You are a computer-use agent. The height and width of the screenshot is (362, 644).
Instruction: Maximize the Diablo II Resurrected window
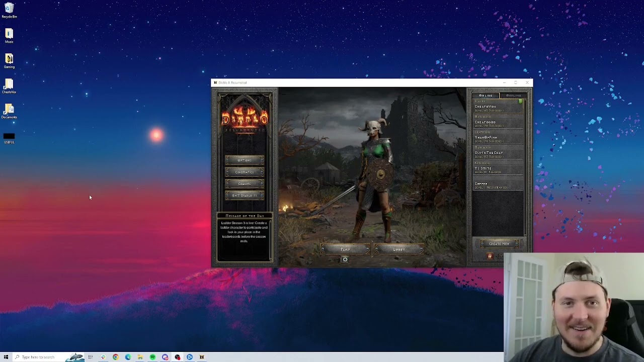(516, 82)
